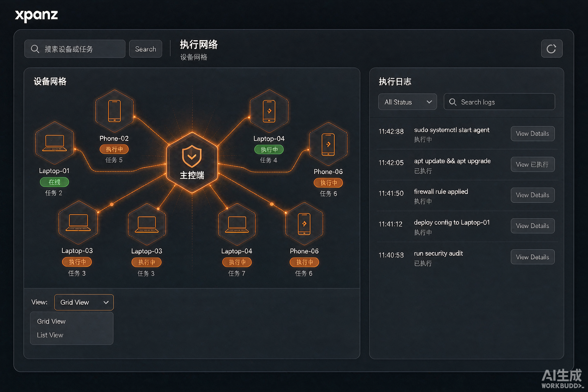This screenshot has height=392, width=588.
Task: Click the refresh icon button
Action: click(x=552, y=49)
